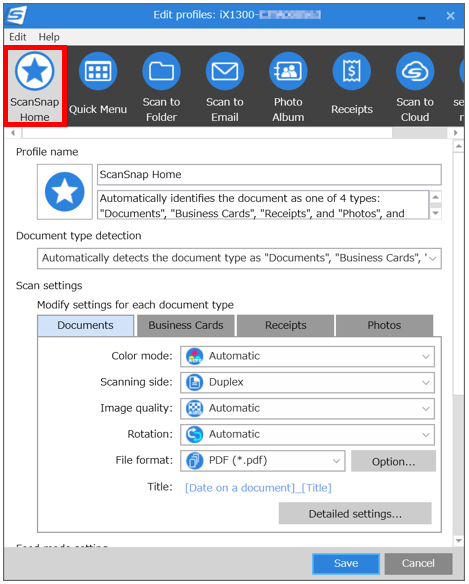
Task: Click the Duplex scanning side icon
Action: [x=194, y=383]
